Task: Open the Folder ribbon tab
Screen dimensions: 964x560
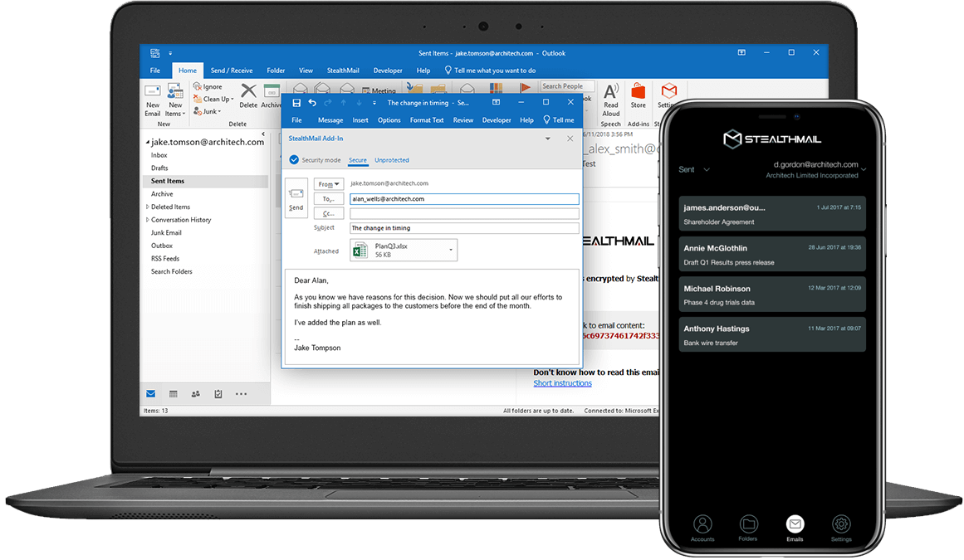Action: tap(276, 71)
